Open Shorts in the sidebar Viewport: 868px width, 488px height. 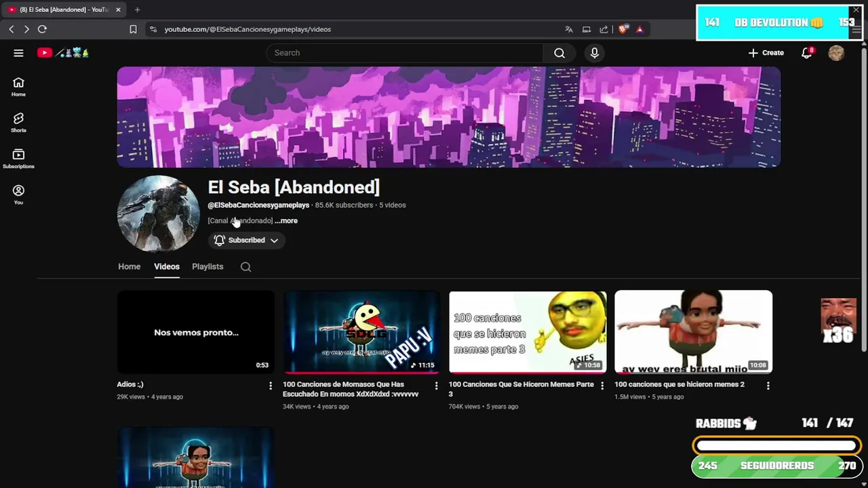pyautogui.click(x=18, y=123)
